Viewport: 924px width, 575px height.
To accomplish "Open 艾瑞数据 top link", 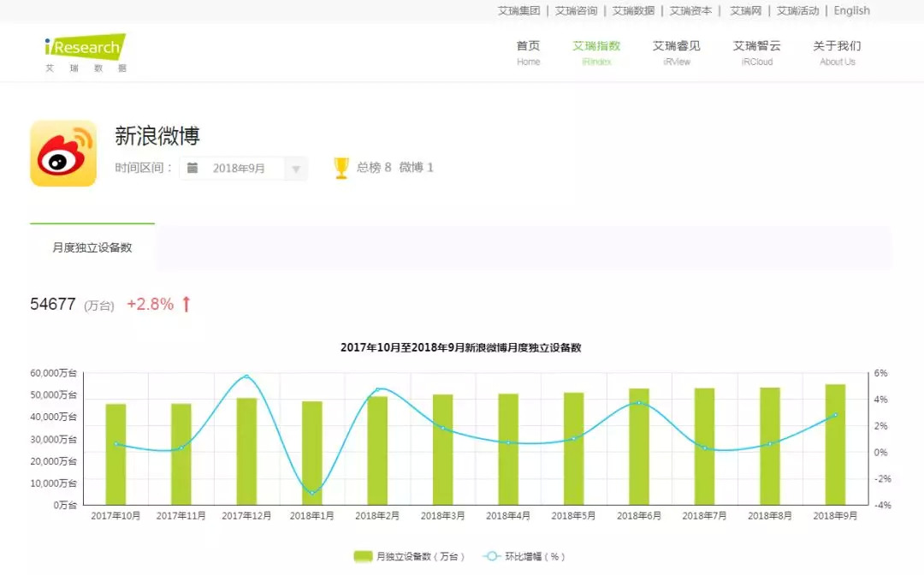I will (633, 10).
